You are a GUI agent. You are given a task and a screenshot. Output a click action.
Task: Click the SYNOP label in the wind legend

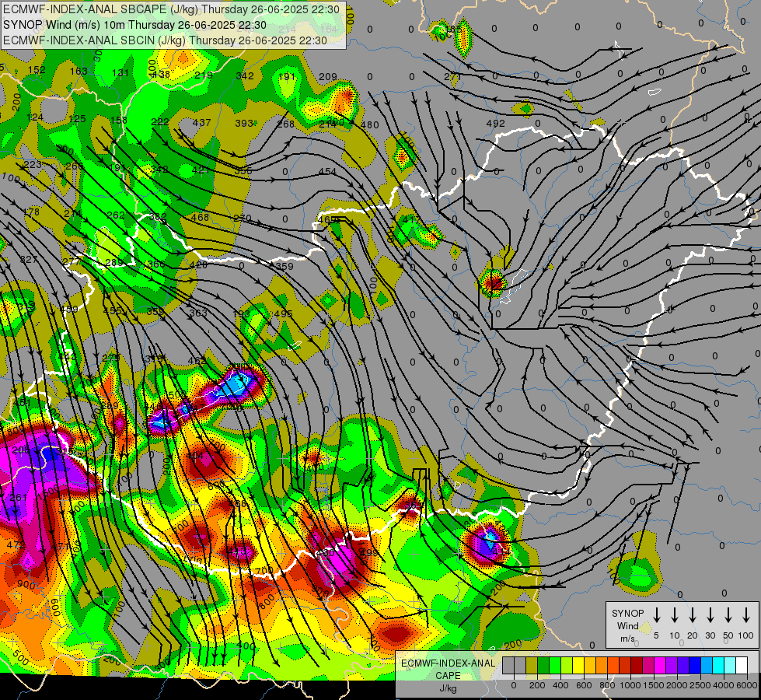[627, 613]
